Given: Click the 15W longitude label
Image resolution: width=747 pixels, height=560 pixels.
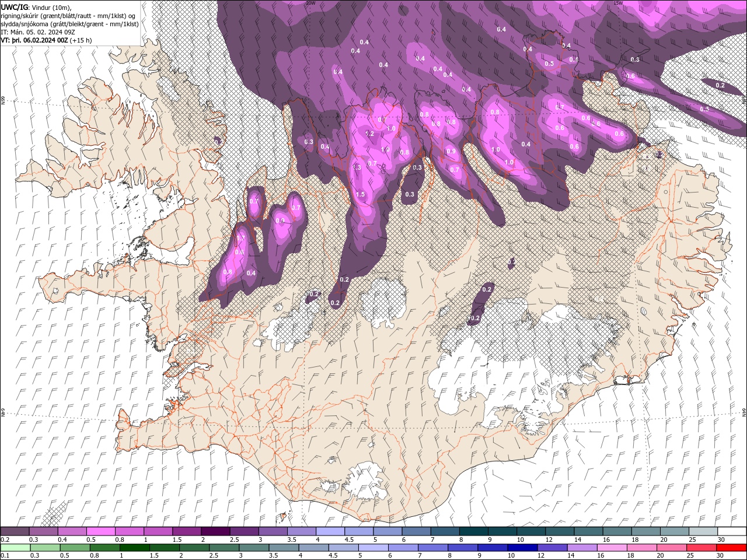Looking at the screenshot, I should pyautogui.click(x=618, y=3).
